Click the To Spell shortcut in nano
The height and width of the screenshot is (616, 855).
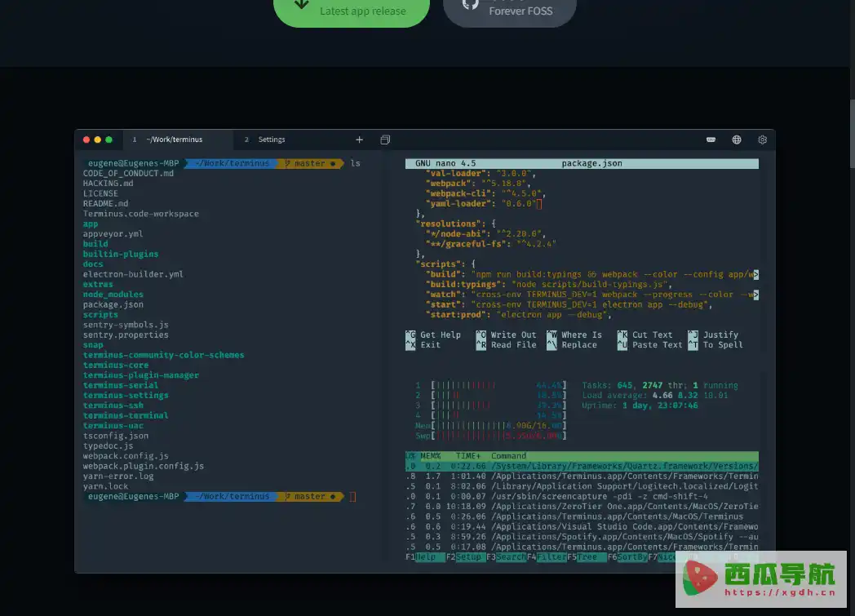pyautogui.click(x=715, y=345)
